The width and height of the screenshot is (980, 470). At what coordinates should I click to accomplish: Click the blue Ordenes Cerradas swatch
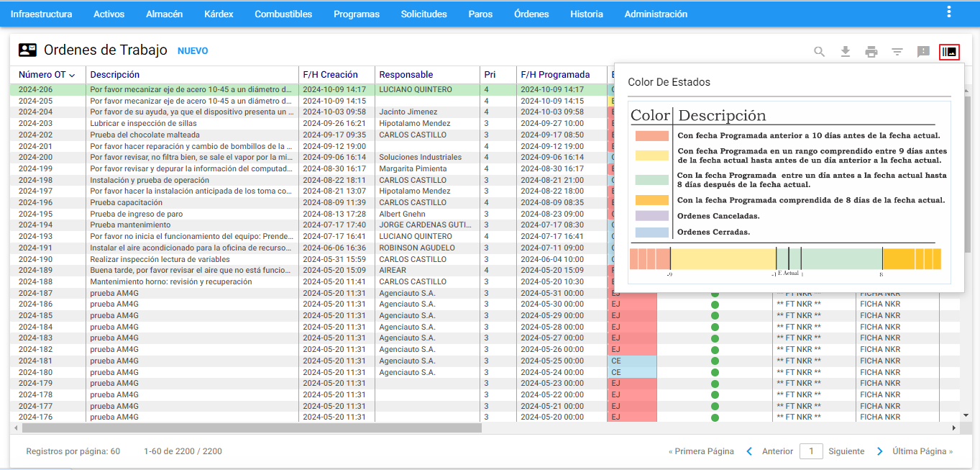(x=651, y=232)
